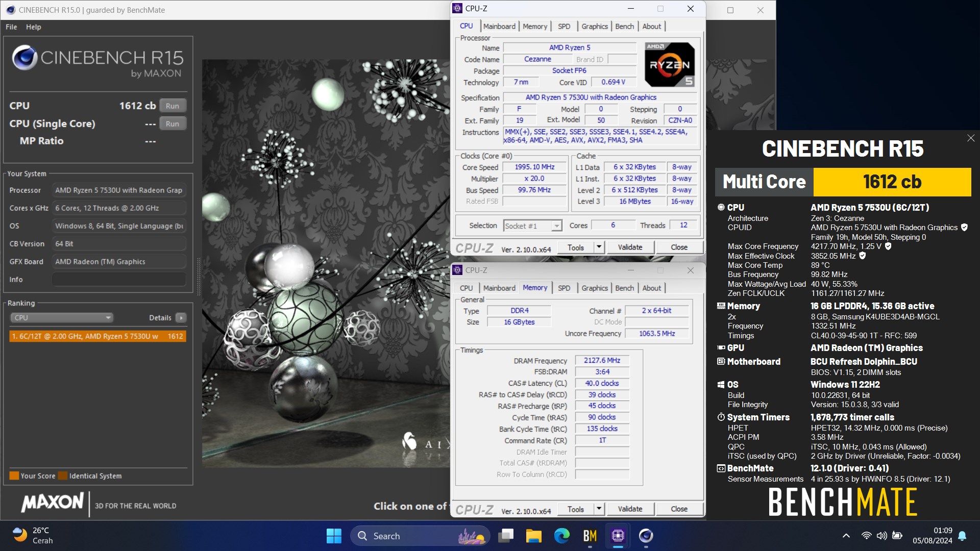Switch to Mainboard tab in top CPU-Z
The width and height of the screenshot is (980, 551).
point(499,26)
